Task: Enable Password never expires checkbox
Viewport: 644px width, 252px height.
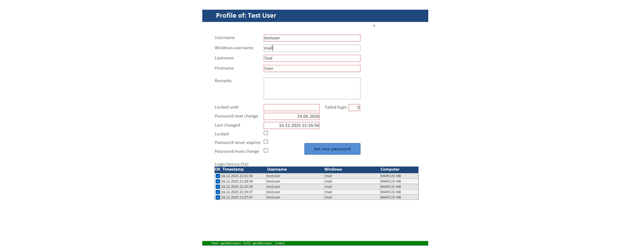Action: (266, 142)
